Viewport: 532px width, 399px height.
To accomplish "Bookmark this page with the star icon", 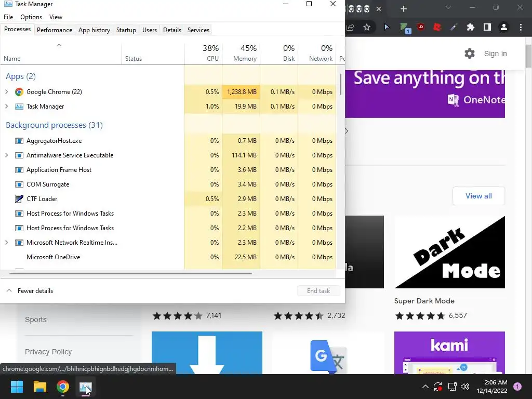I will [x=367, y=27].
